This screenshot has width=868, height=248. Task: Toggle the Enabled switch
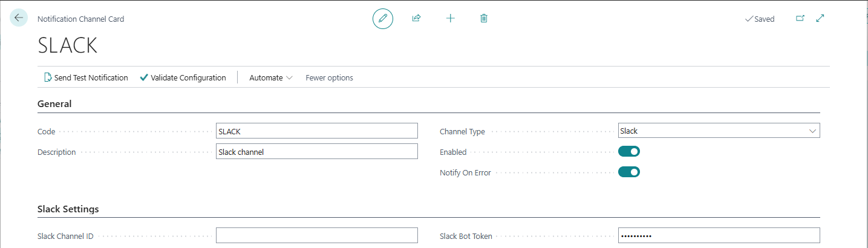tap(629, 152)
